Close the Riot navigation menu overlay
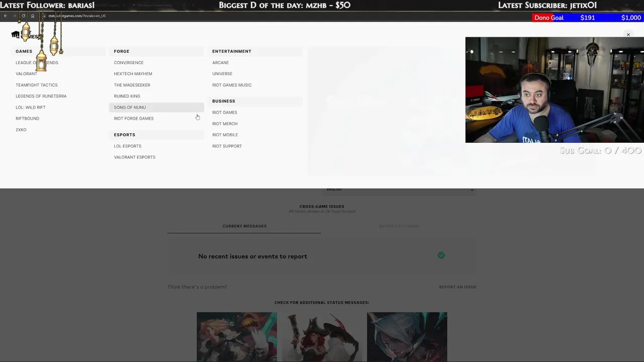 pos(628,35)
